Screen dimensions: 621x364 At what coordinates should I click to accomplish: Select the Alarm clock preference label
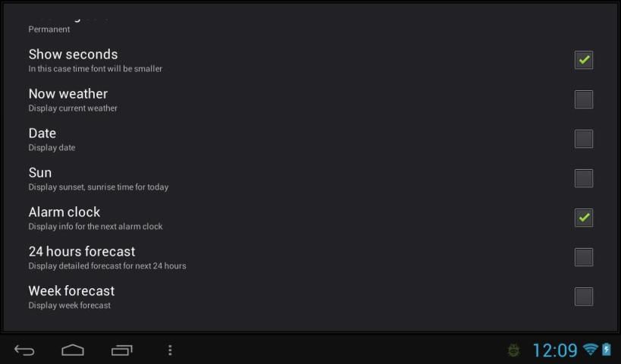(64, 212)
